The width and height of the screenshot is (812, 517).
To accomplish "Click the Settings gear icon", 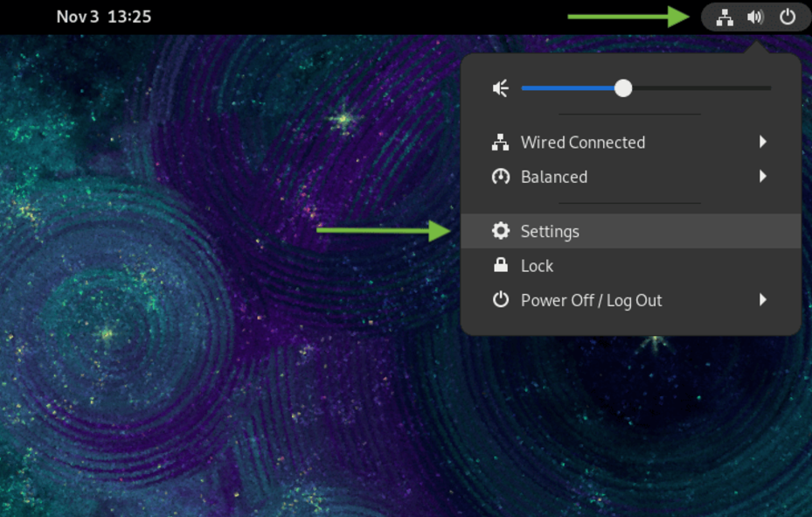I will pos(500,231).
